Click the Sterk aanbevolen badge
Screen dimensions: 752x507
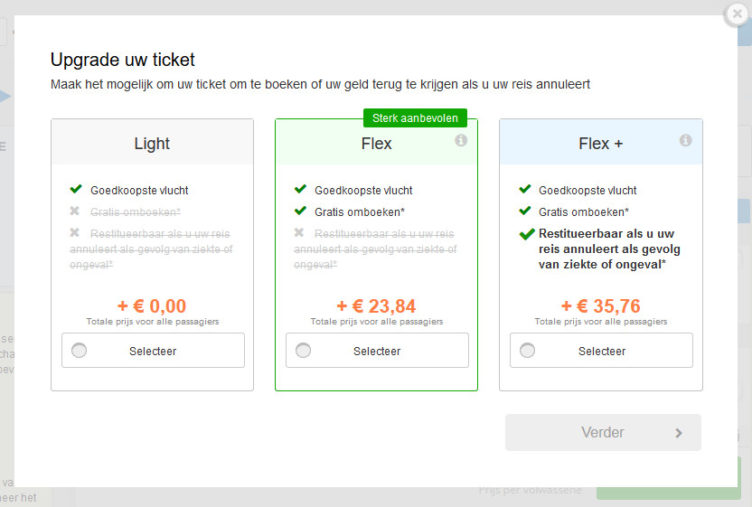click(413, 118)
